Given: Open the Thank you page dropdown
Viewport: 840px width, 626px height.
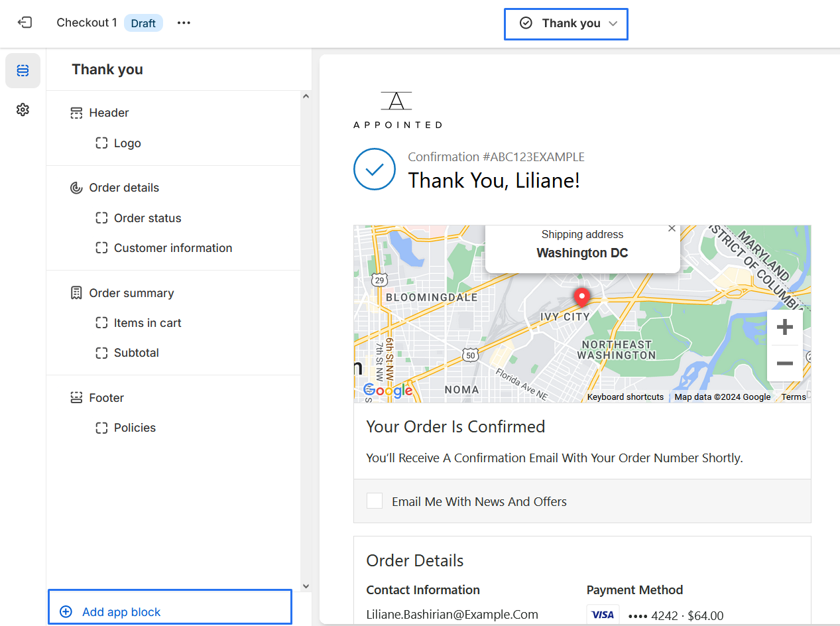Looking at the screenshot, I should (566, 24).
